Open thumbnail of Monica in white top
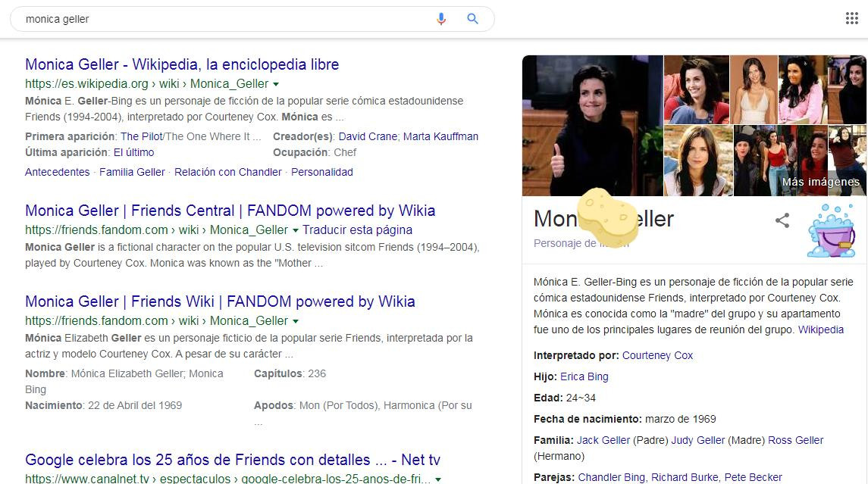The height and width of the screenshot is (484, 868). coord(754,89)
